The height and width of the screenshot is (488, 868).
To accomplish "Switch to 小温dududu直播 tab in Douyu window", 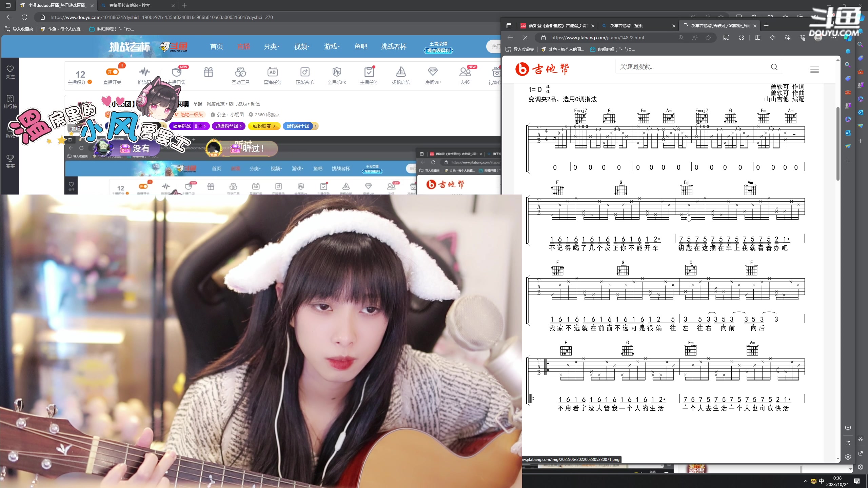I will (x=57, y=5).
